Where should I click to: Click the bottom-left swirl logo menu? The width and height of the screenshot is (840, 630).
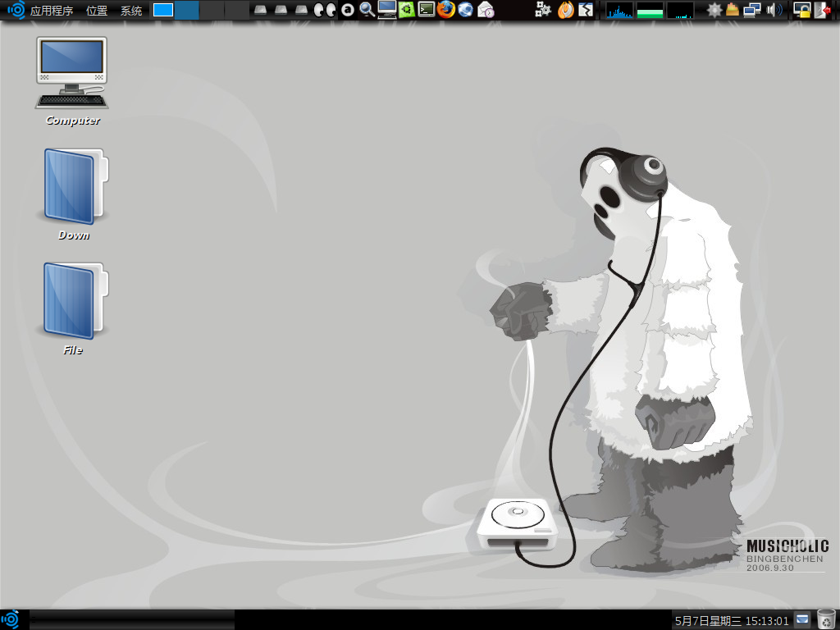(x=11, y=620)
